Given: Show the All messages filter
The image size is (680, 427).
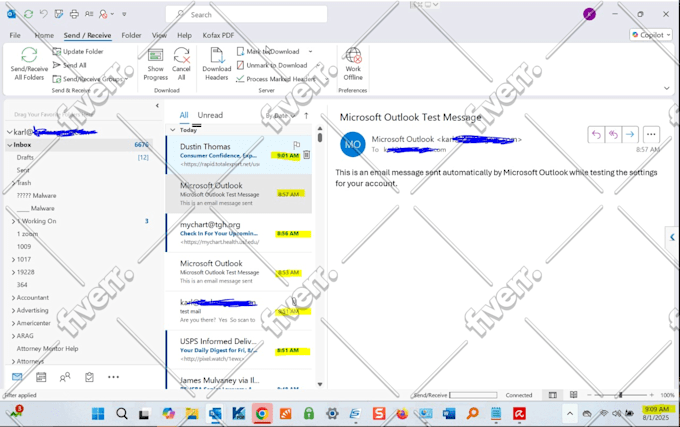Looking at the screenshot, I should [184, 115].
